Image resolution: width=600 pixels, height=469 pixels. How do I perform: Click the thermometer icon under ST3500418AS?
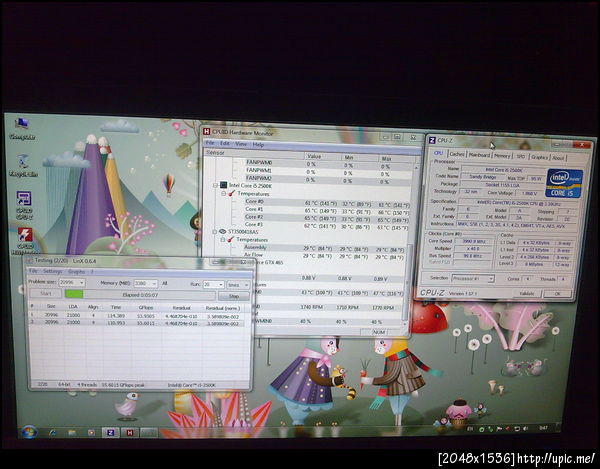click(231, 239)
